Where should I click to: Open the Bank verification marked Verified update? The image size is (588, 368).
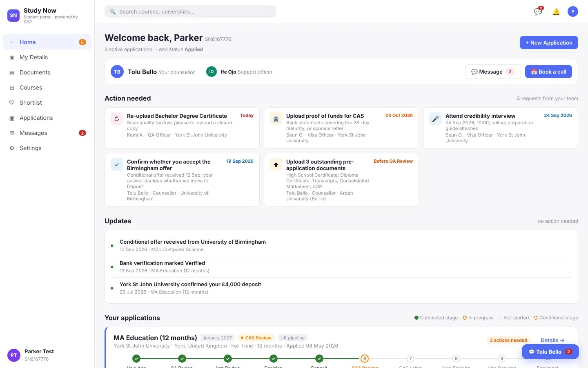341,267
